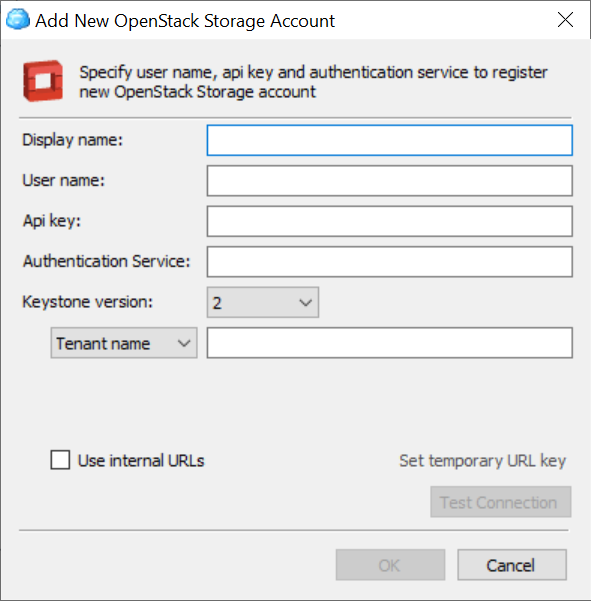Click the blue cloud app icon in title bar
This screenshot has height=601, width=591.
(18, 19)
